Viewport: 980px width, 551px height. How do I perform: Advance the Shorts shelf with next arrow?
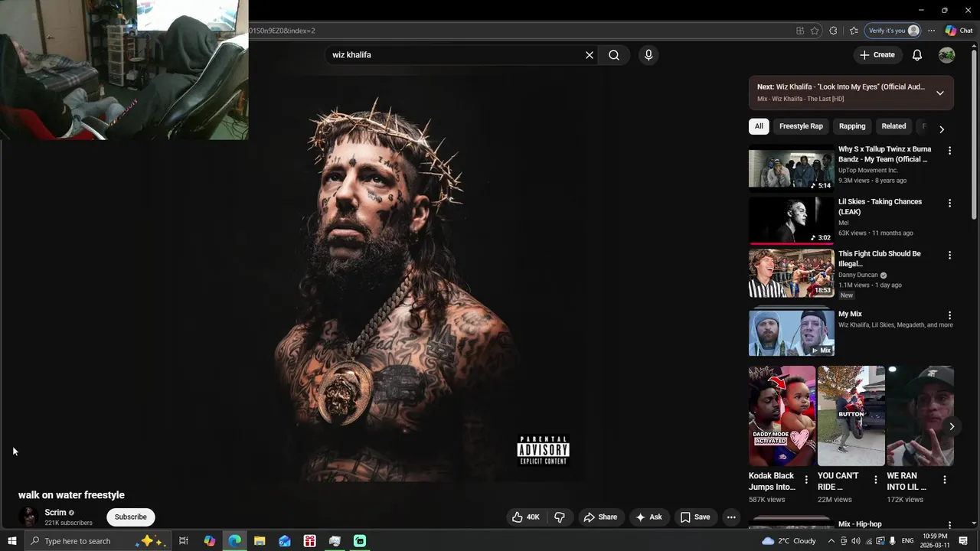952,426
